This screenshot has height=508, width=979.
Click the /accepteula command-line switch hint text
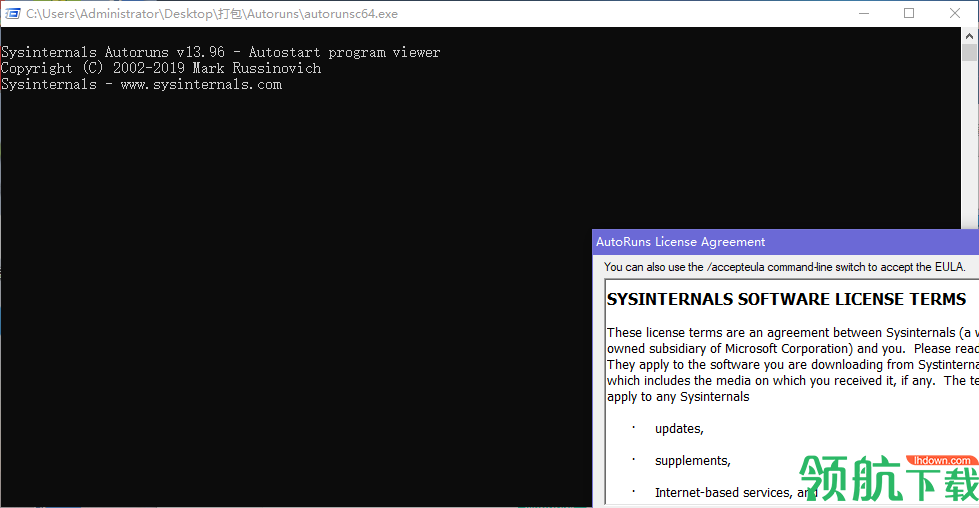[x=785, y=267]
